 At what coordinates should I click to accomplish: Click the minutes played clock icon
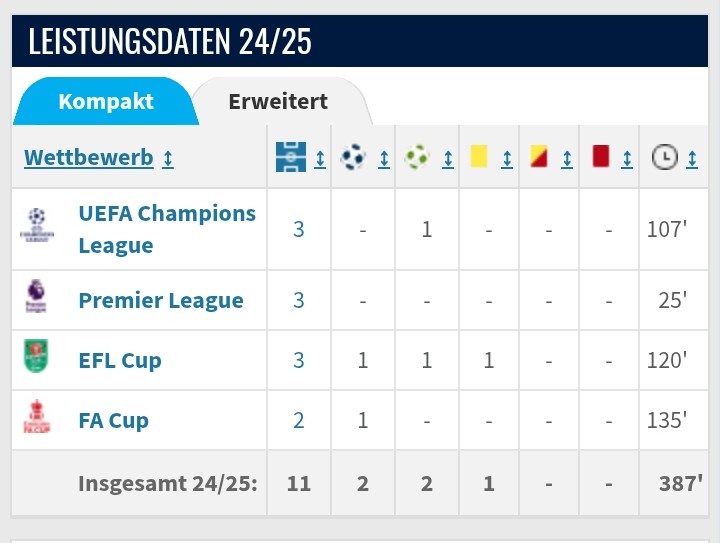pos(663,157)
